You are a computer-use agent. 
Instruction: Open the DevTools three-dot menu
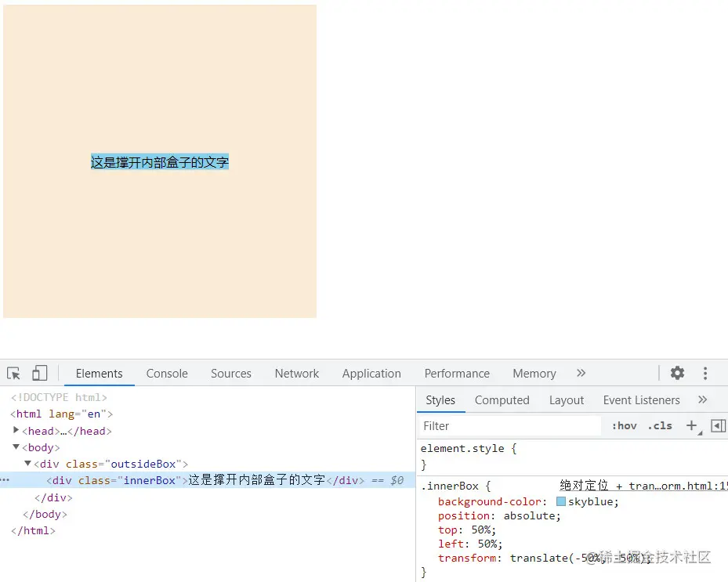[x=705, y=373]
